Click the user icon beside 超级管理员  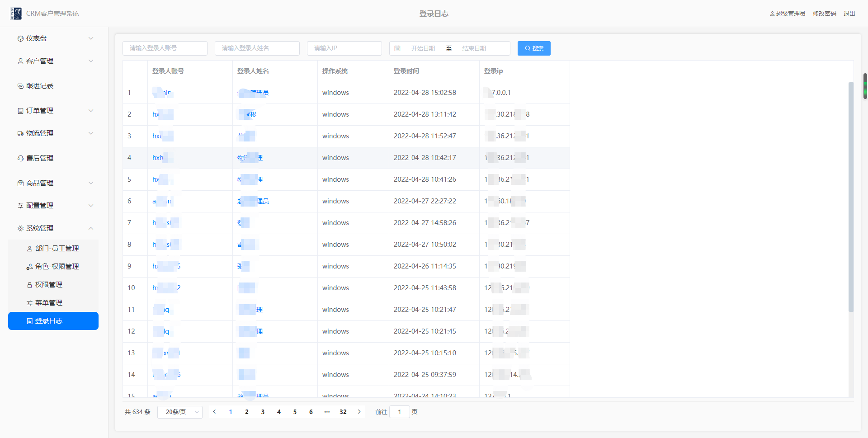772,14
